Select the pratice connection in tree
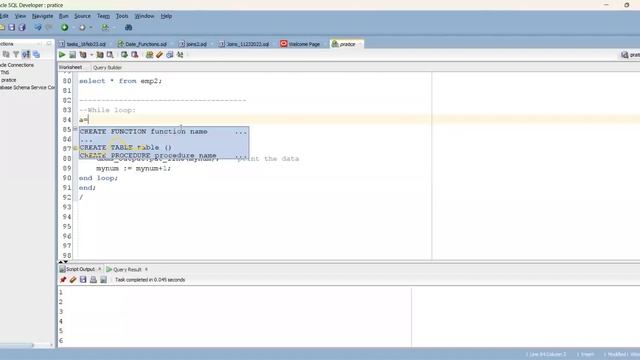Screen dimensions: 640x360 pyautogui.click(x=9, y=80)
